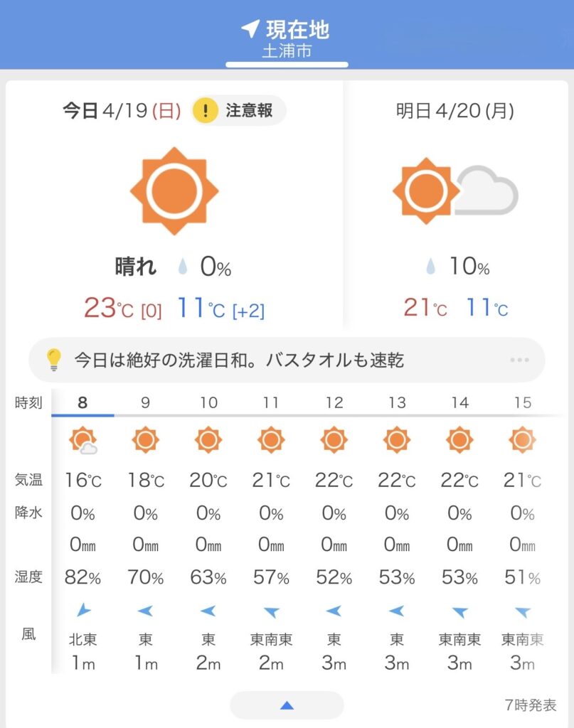
Task: Tap today's raindrop precipitation icon
Action: click(x=184, y=267)
